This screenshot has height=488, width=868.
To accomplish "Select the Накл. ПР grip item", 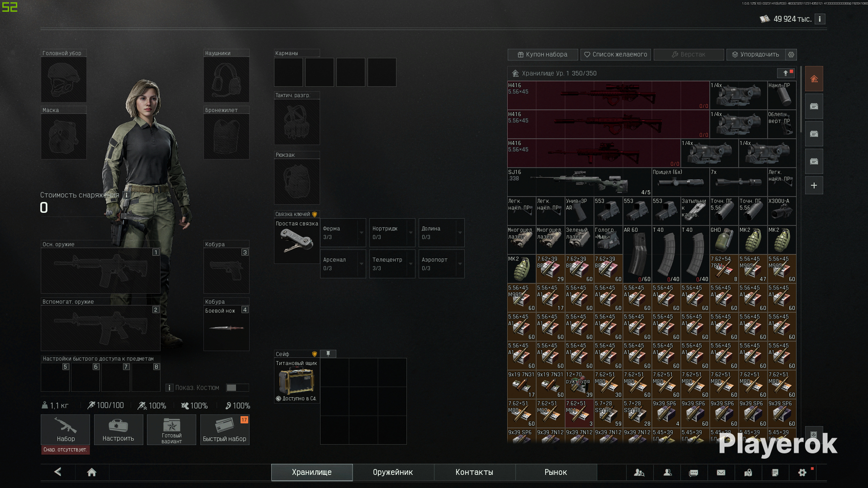I will (x=782, y=95).
